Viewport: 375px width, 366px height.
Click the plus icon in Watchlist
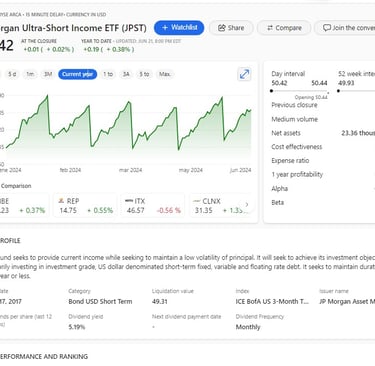click(x=165, y=28)
